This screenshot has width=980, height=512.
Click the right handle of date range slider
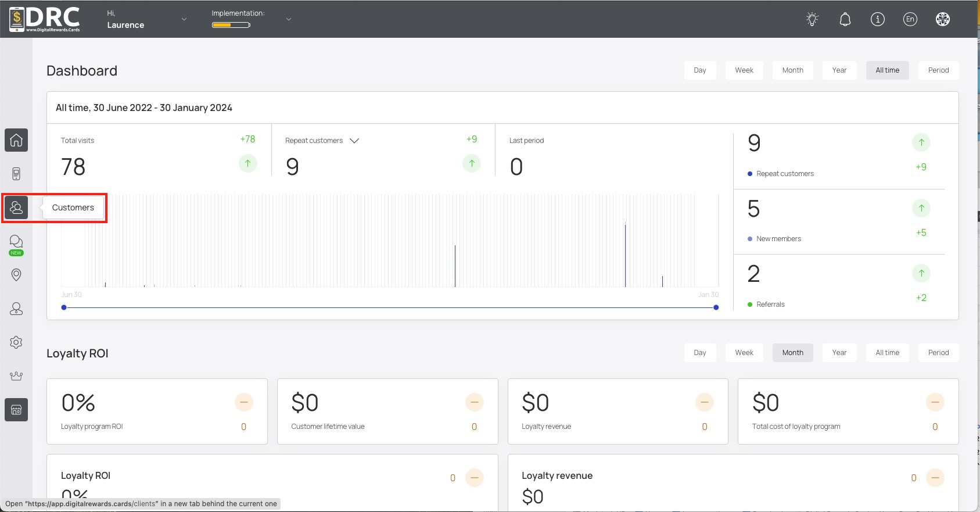[x=716, y=307]
